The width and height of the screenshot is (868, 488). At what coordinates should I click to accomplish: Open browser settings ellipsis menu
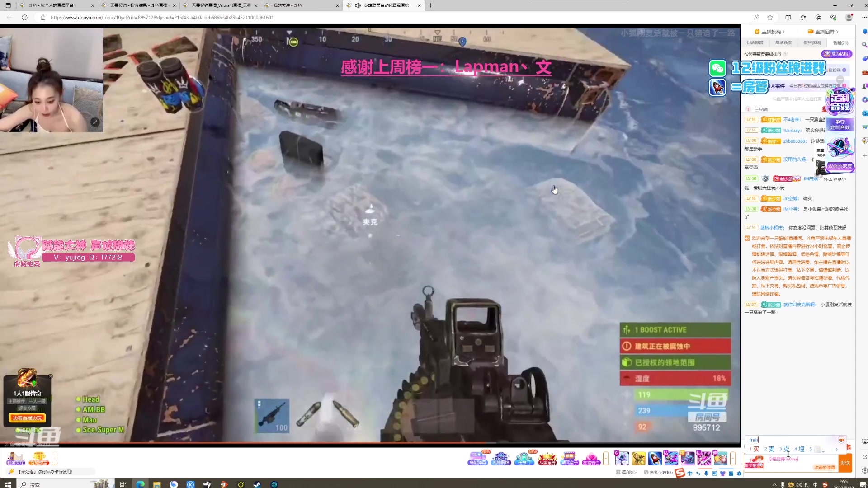pos(864,17)
